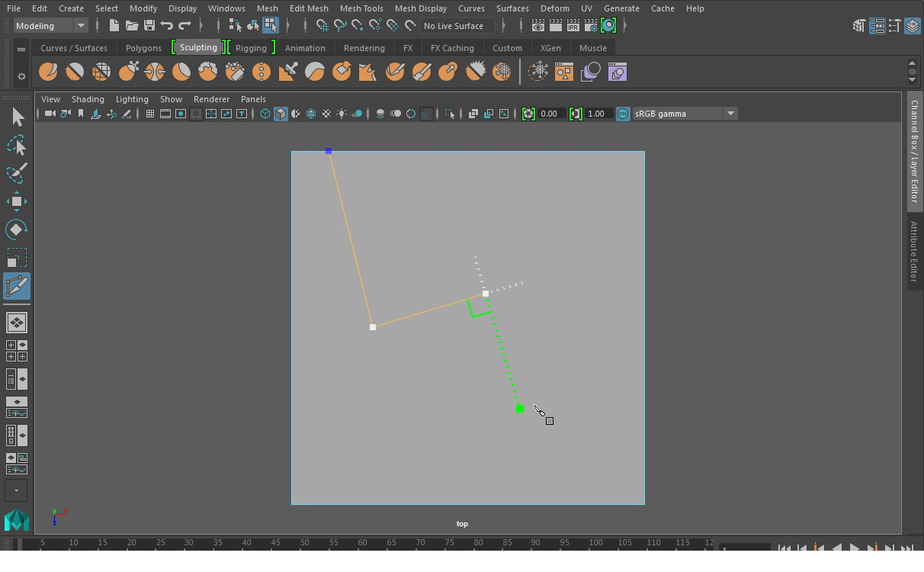The image size is (924, 572).
Task: Click the highlighted Quad Draw tool icon
Action: 17,286
